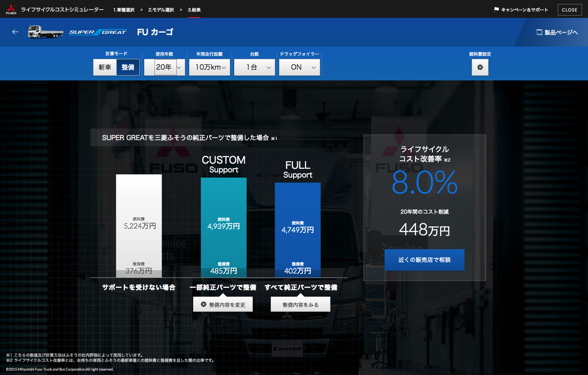
Task: Click the 402万円 maintenance cost value
Action: [298, 271]
